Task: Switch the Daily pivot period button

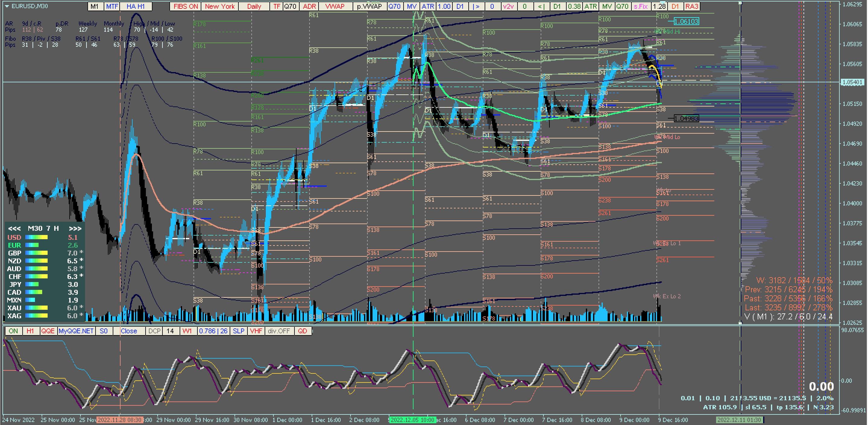Action: coord(254,6)
